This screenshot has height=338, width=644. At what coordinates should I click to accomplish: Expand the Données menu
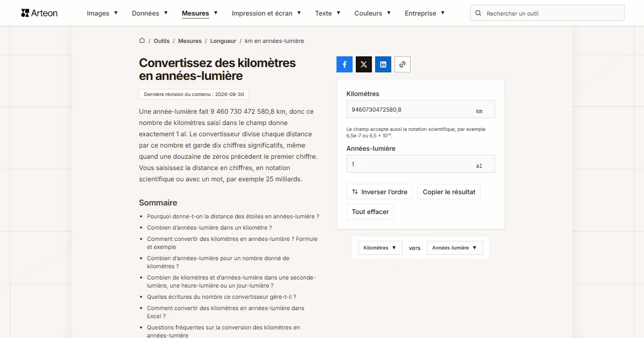point(150,13)
